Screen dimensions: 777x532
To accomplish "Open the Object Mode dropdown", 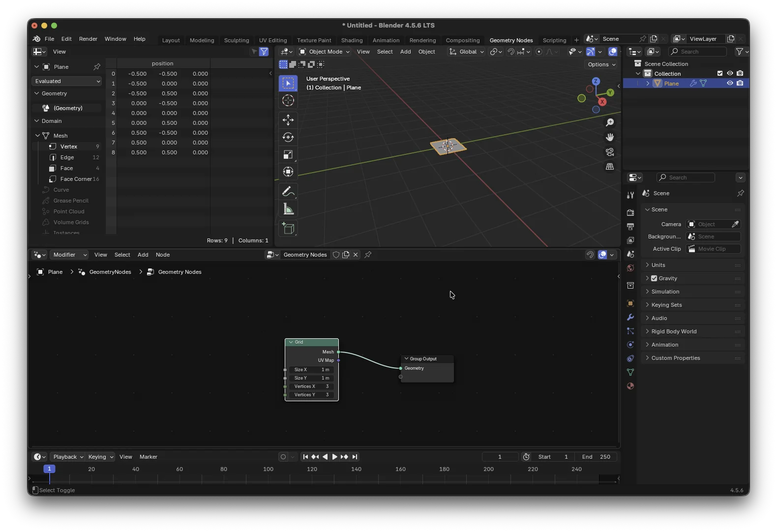I will click(x=325, y=52).
